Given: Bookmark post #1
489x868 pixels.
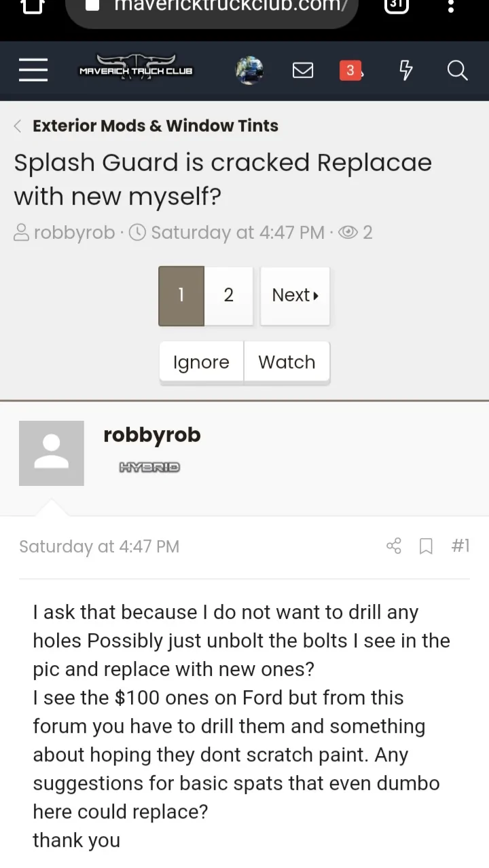Looking at the screenshot, I should pyautogui.click(x=426, y=546).
